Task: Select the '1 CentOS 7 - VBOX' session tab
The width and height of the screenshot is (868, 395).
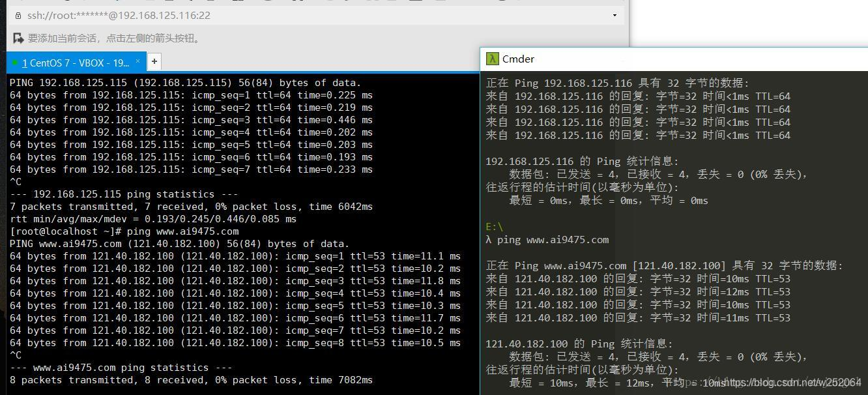Action: click(76, 63)
